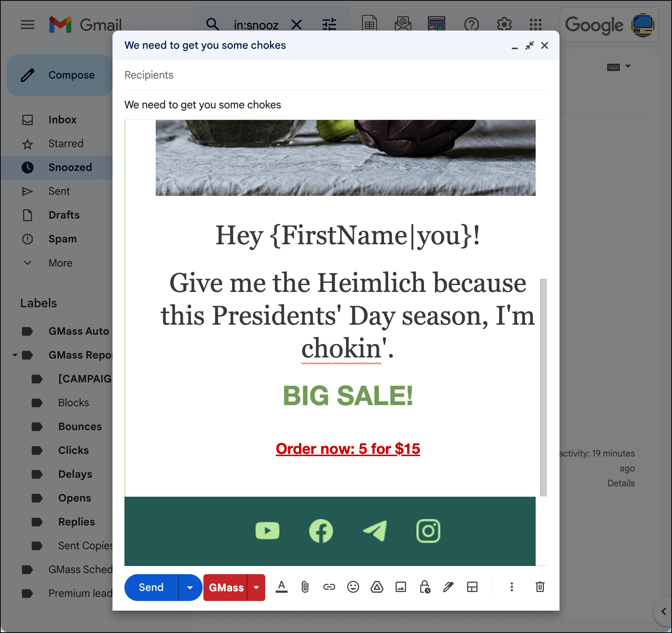Viewport: 672px width, 633px height.
Task: Open search filter options sliders
Action: (x=329, y=25)
